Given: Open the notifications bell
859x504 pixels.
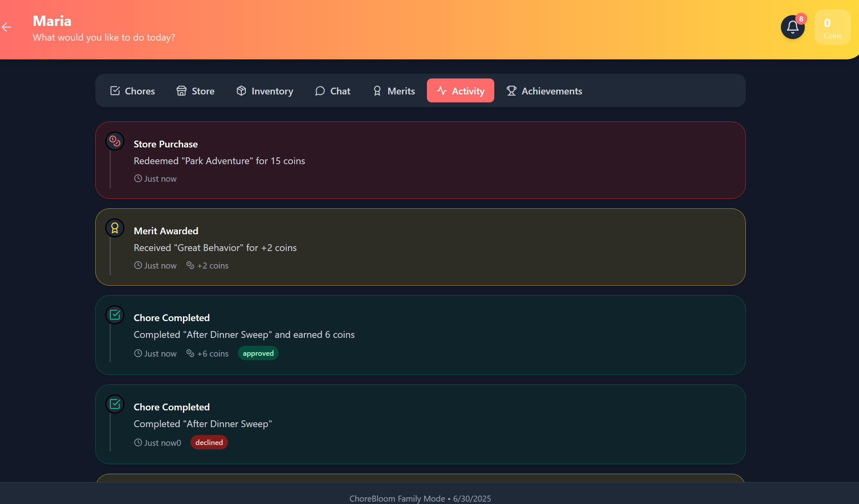Looking at the screenshot, I should 792,27.
